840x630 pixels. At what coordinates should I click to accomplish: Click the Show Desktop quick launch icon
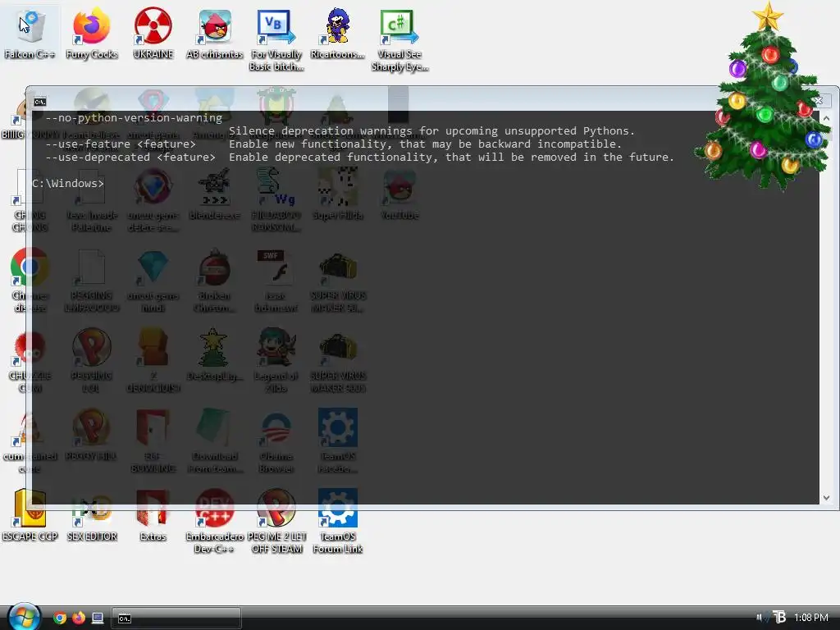coord(98,619)
